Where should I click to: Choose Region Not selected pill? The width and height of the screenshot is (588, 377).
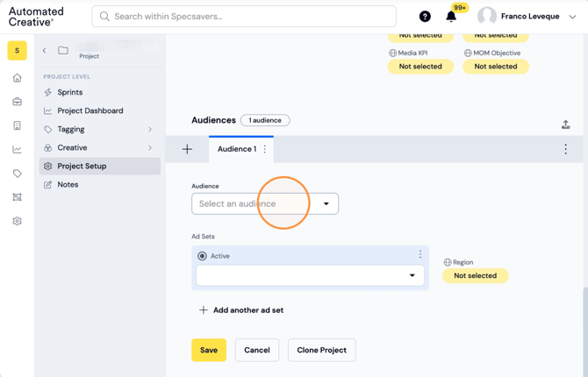click(x=475, y=276)
